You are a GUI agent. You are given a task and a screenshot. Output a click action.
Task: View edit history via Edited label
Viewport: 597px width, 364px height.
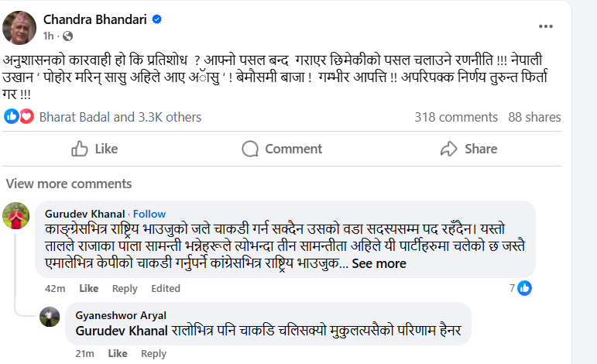coord(166,288)
